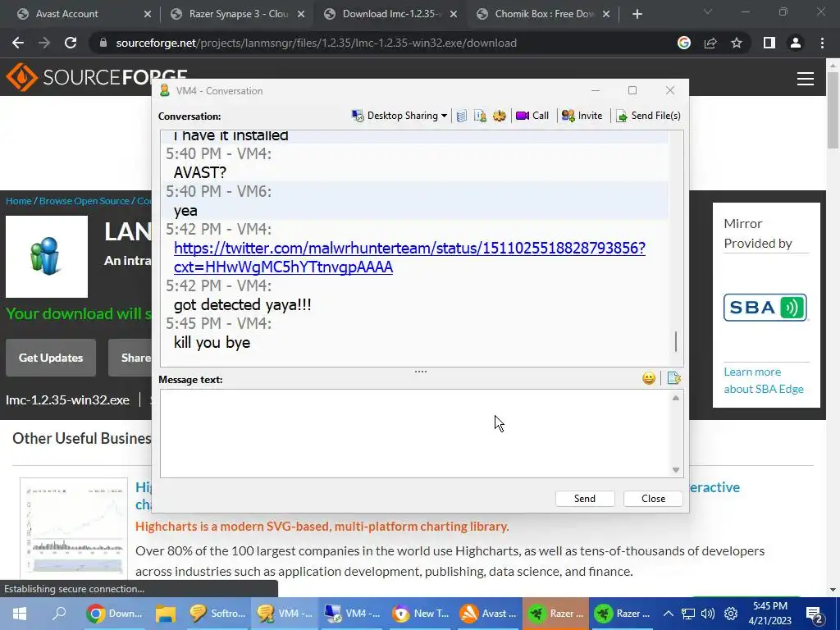Screen dimensions: 840x630
Task: Bookmark this page with the star icon
Action: [x=737, y=43]
